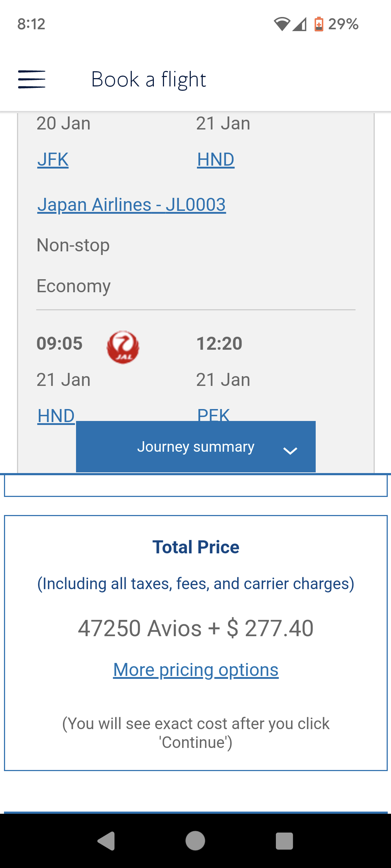Open the hamburger navigation menu
The width and height of the screenshot is (391, 868).
coord(32,79)
